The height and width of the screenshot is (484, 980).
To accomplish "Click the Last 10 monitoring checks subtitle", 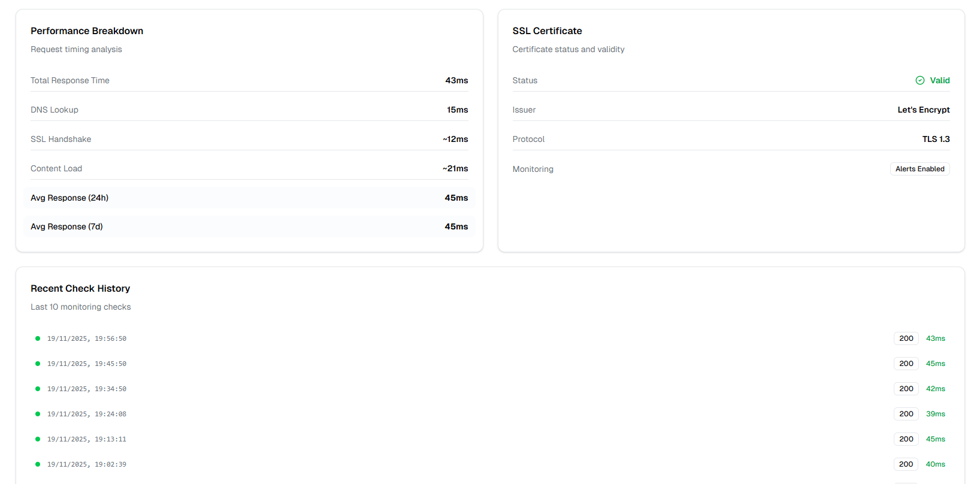I will pos(81,307).
